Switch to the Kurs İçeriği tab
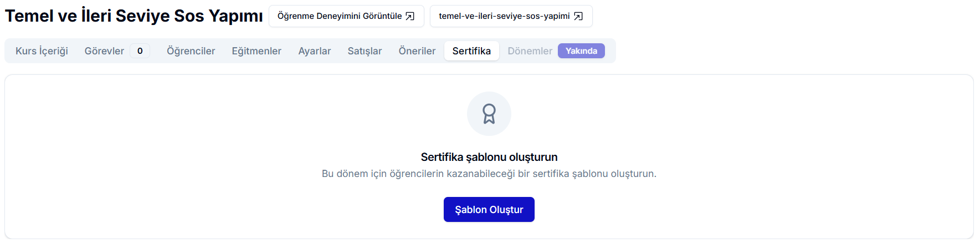Image resolution: width=980 pixels, height=243 pixels. point(42,51)
